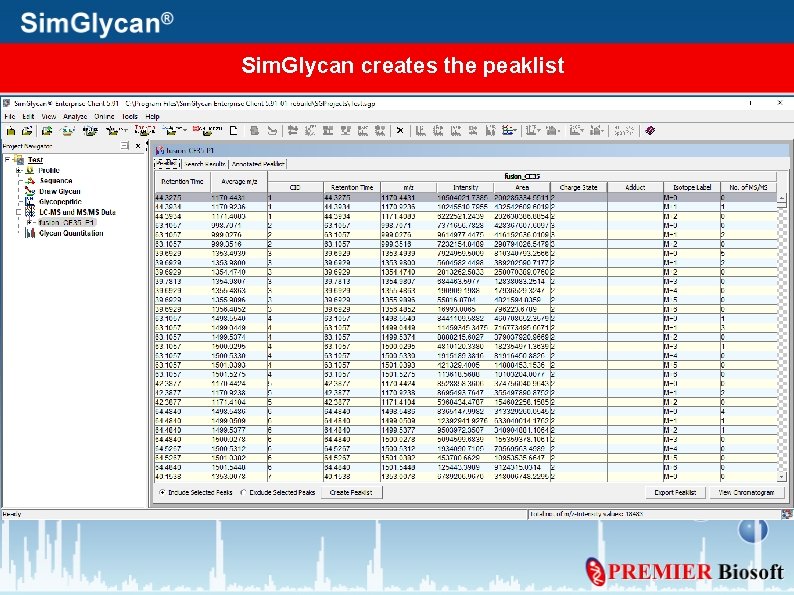The image size is (794, 595).
Task: Click the blank page icon in toolbar
Action: coord(233,131)
